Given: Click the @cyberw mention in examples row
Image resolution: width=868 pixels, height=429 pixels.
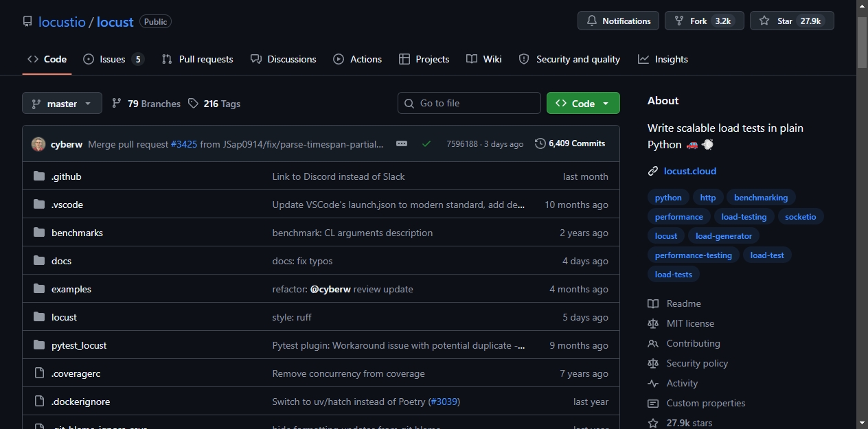Looking at the screenshot, I should [330, 289].
